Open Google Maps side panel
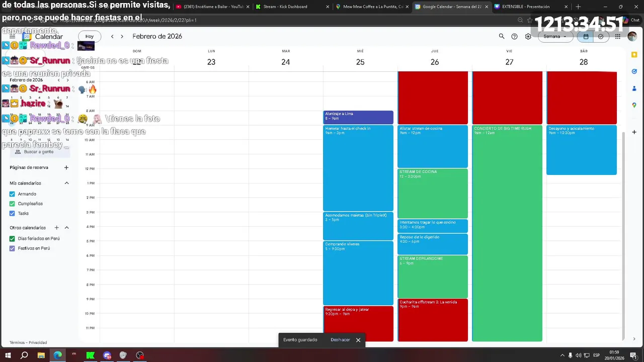Viewport: 644px width, 362px height. (x=634, y=105)
